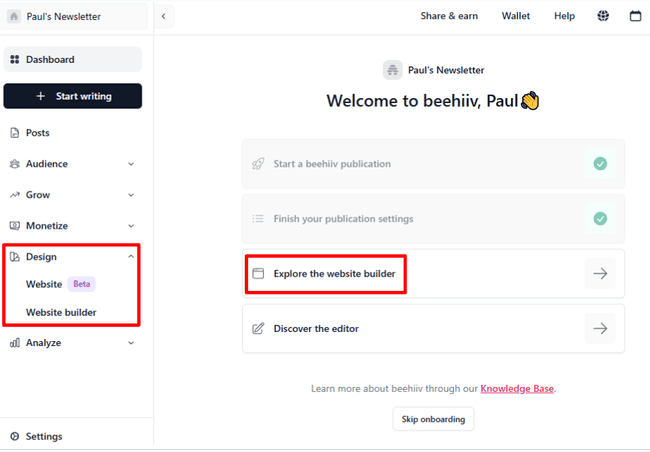Click the Grow label in sidebar
This screenshot has width=650, height=452.
tap(38, 195)
